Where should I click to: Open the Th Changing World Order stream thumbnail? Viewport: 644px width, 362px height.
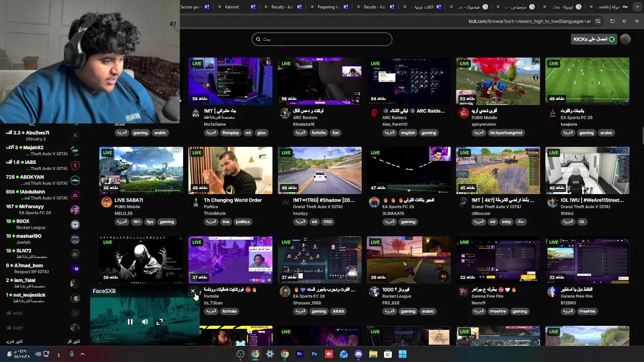[x=230, y=170]
